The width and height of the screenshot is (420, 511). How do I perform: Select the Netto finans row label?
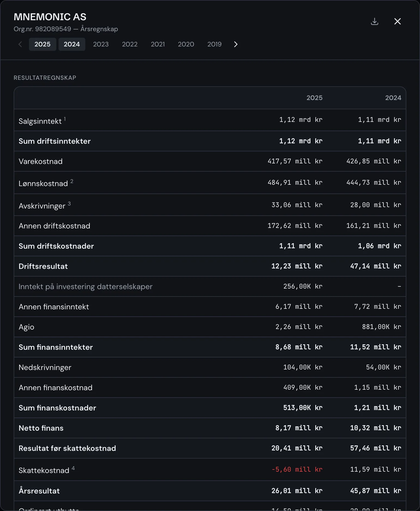(x=41, y=428)
